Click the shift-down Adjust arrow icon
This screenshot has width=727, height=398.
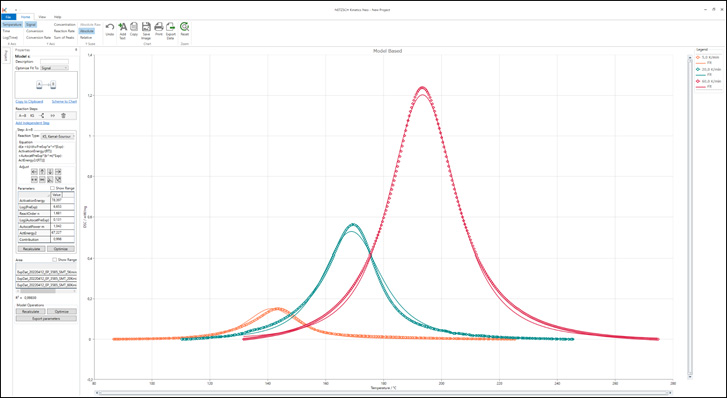point(50,172)
